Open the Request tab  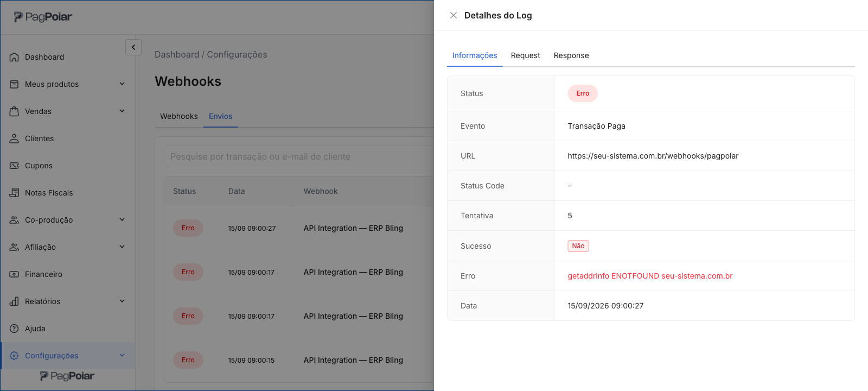click(x=525, y=55)
